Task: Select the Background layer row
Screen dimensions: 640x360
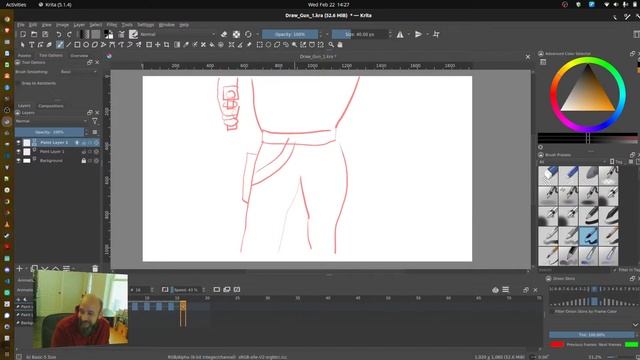Action: coord(57,160)
